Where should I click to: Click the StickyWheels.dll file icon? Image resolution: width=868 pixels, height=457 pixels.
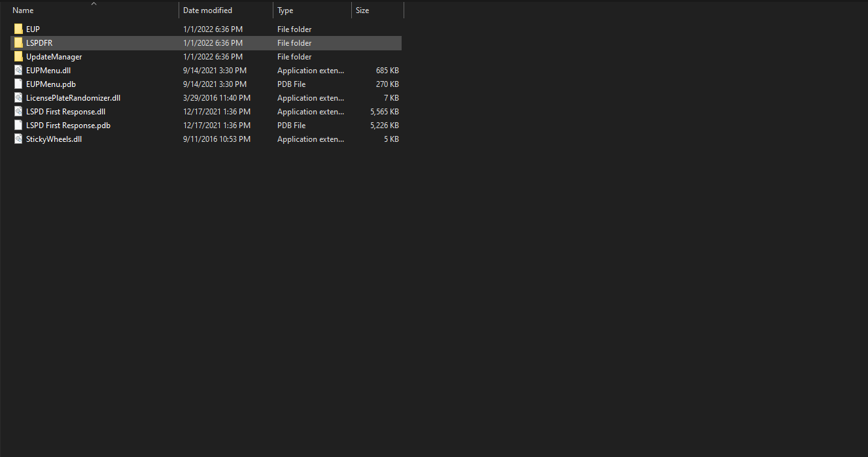(x=18, y=139)
